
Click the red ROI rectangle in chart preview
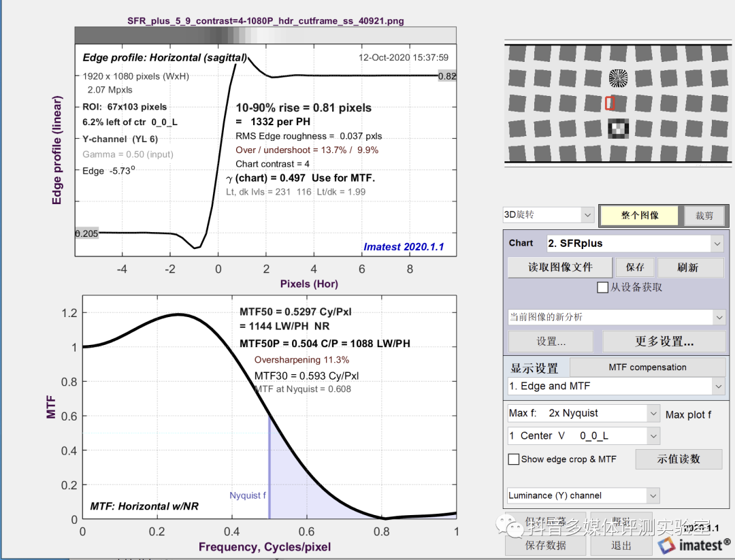click(610, 103)
